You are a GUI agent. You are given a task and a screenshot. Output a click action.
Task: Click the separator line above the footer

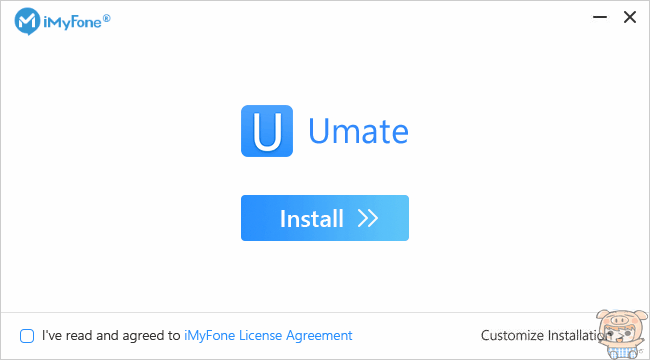tap(325, 312)
